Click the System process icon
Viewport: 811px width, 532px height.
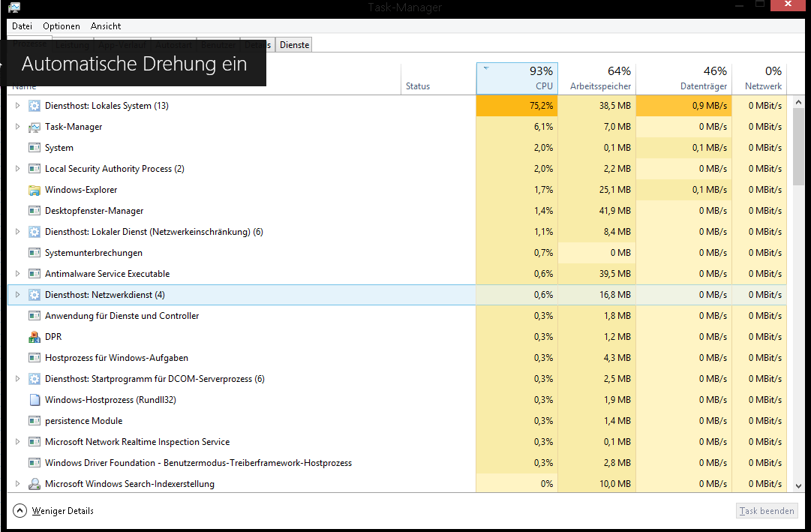coord(35,148)
